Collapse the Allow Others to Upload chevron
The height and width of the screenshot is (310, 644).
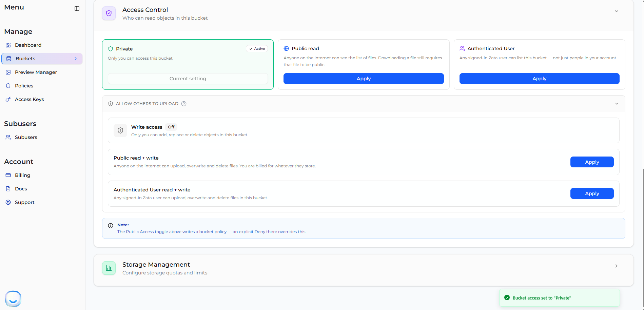pos(617,104)
